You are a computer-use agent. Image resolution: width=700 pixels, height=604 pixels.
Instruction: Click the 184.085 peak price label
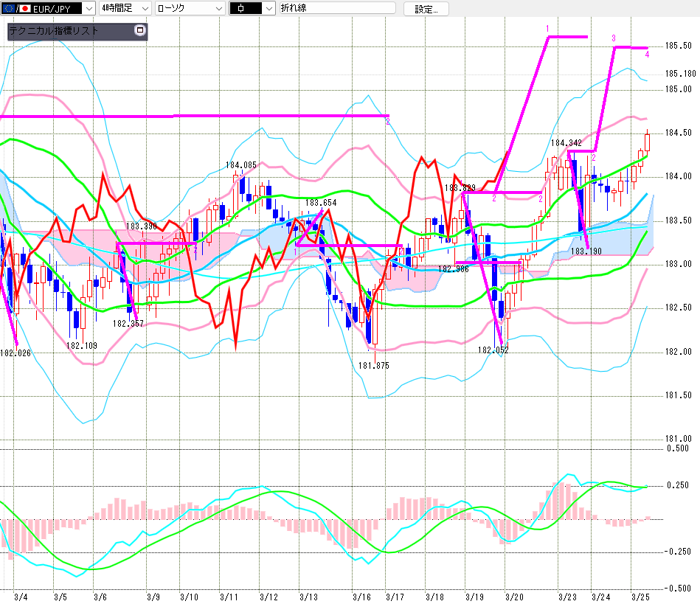[x=240, y=165]
